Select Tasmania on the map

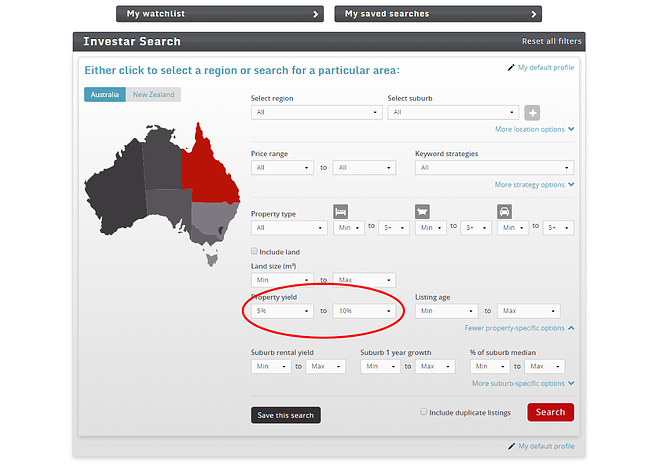(x=212, y=259)
